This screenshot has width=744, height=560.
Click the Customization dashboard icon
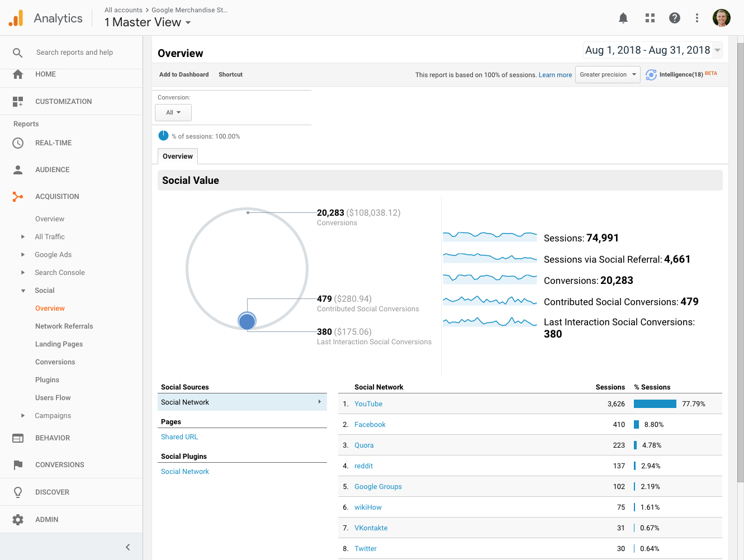pos(18,102)
